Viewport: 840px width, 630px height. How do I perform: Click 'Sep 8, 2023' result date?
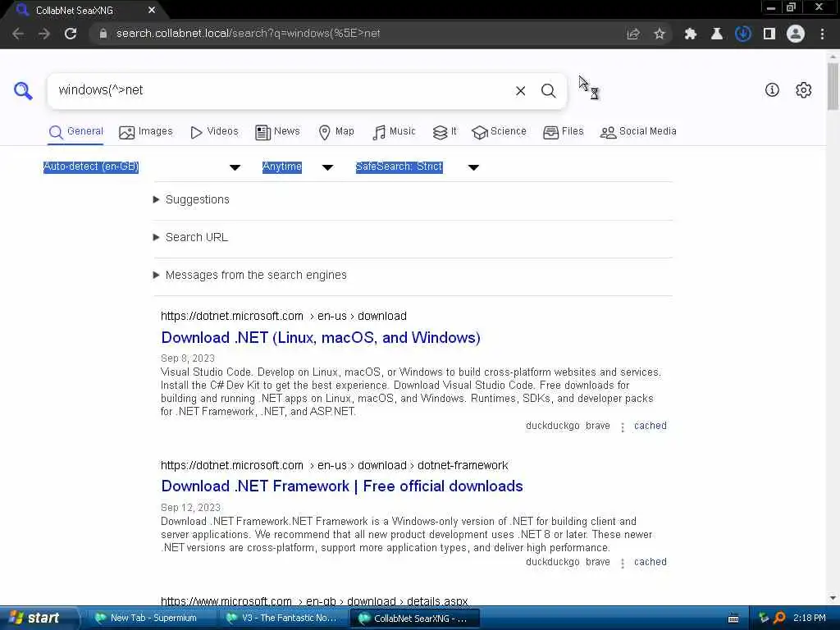188,358
